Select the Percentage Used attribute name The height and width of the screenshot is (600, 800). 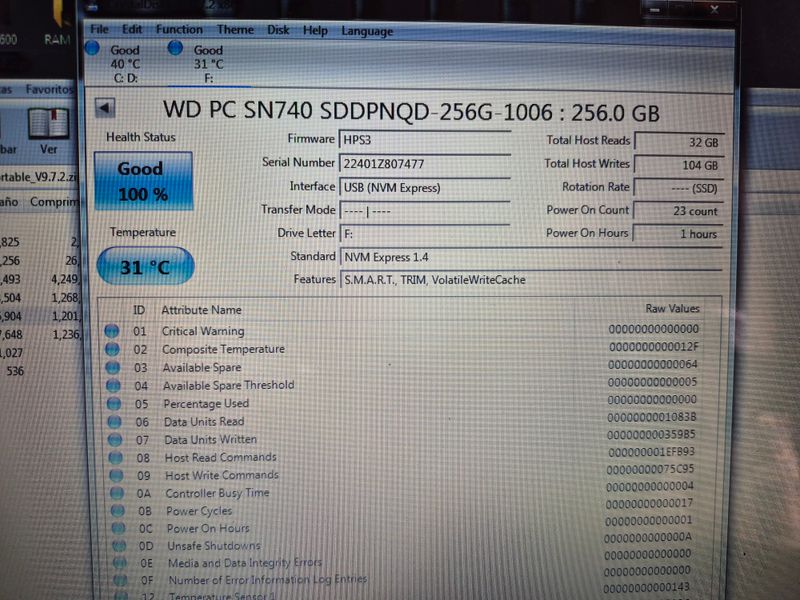[206, 404]
